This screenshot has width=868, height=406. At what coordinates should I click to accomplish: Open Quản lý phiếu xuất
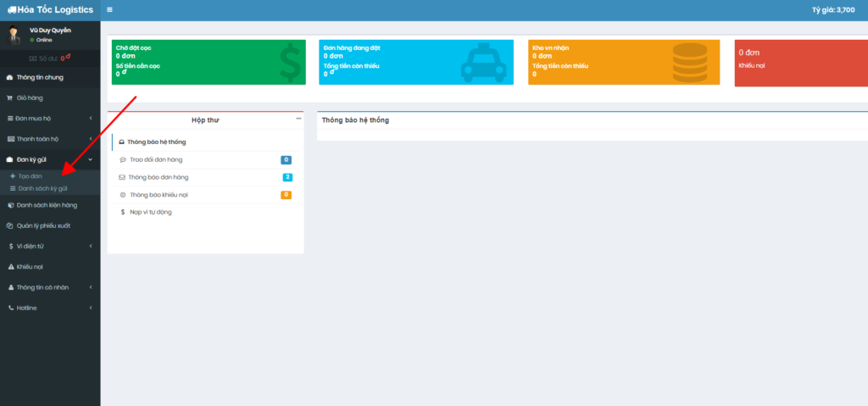click(x=50, y=226)
